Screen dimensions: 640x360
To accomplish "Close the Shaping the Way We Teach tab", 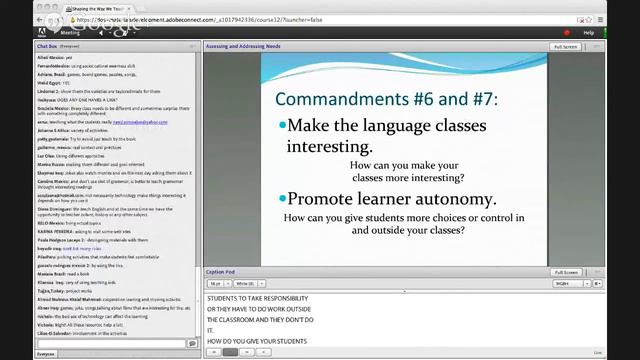I will 129,9.
